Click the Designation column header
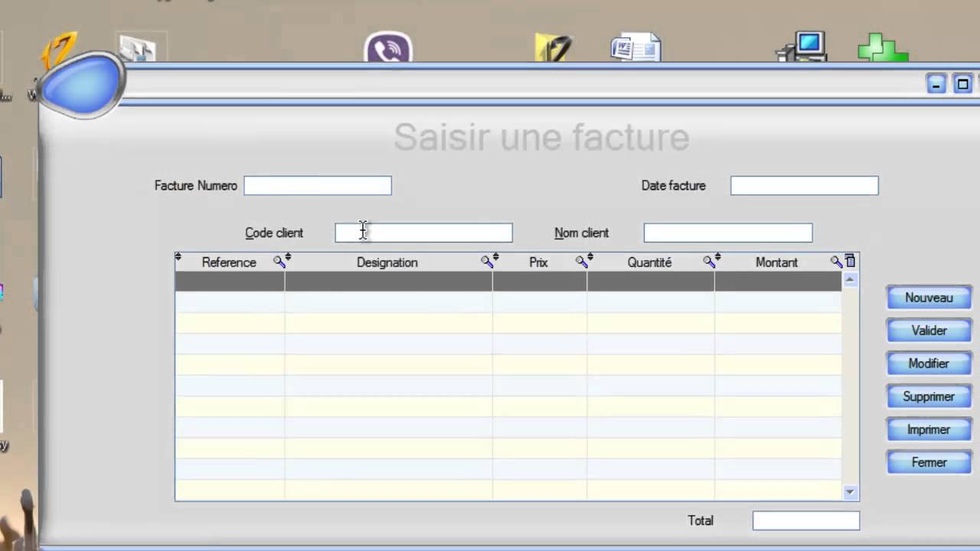The image size is (980, 551). (387, 262)
